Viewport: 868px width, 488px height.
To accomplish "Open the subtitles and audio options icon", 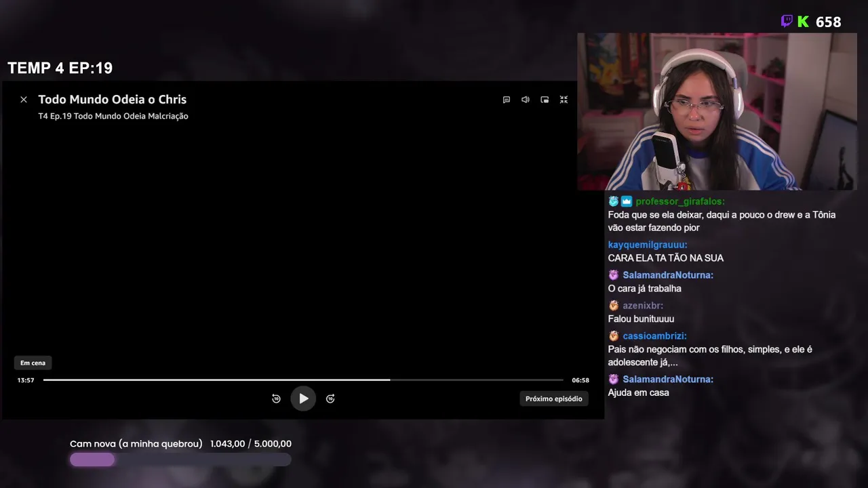I will coord(507,100).
